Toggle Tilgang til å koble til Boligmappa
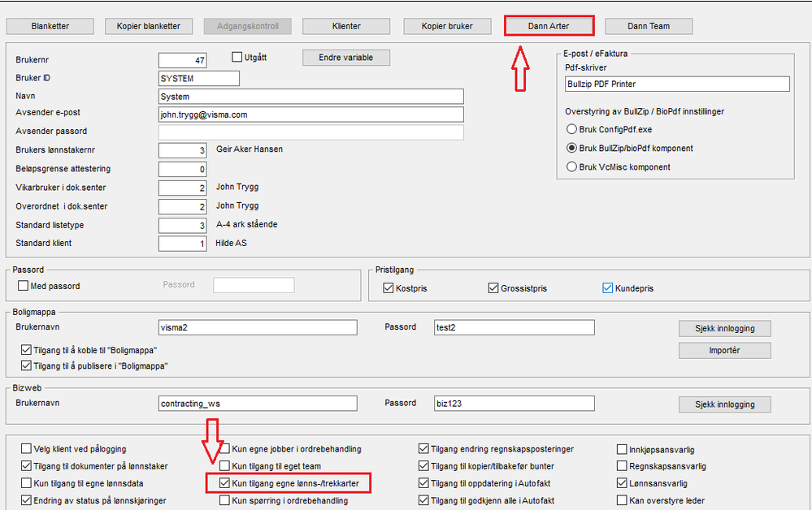 pyautogui.click(x=26, y=350)
